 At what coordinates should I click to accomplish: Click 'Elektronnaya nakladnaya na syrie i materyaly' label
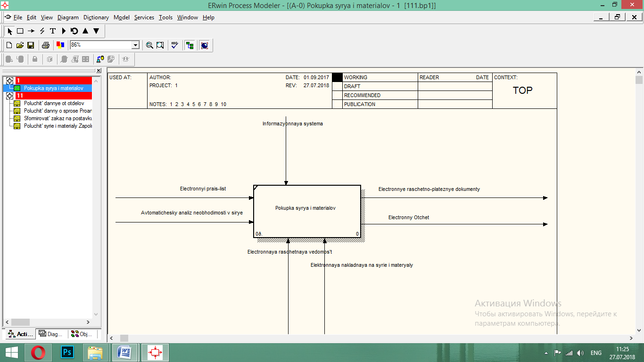(362, 265)
